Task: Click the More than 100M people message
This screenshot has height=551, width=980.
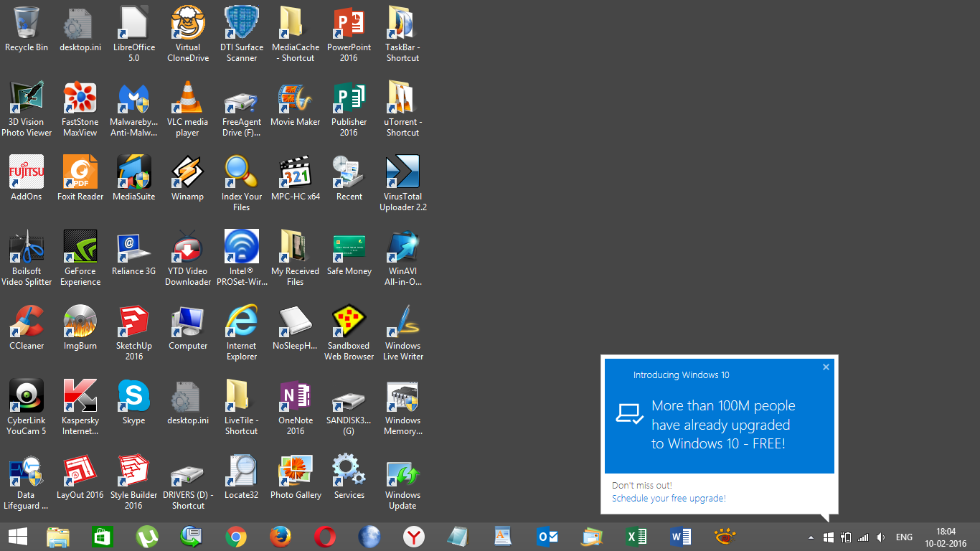Action: [723, 425]
